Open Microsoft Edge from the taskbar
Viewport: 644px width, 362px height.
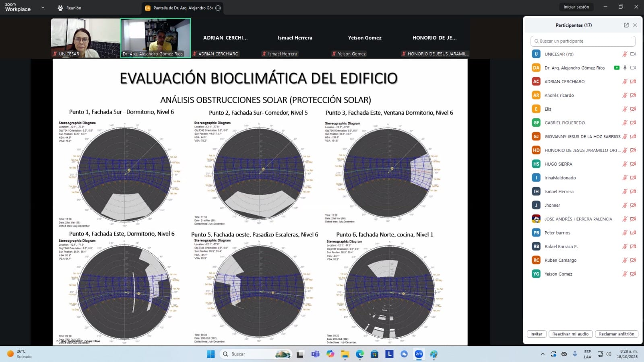359,354
